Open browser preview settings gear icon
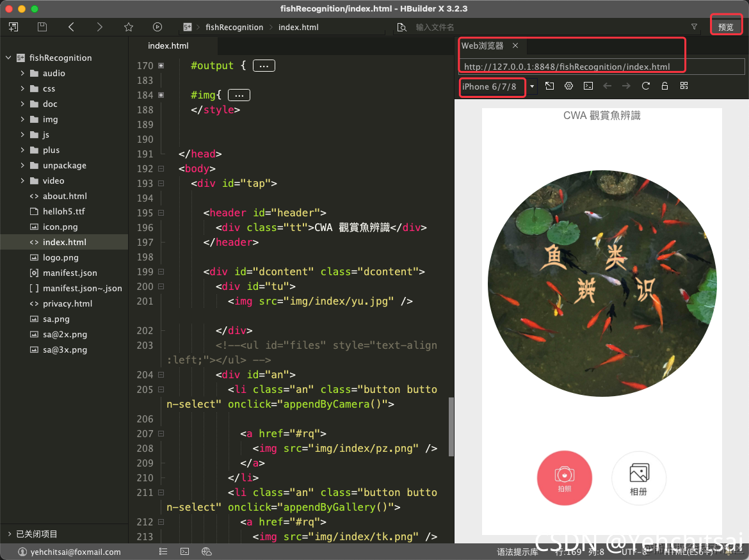Image resolution: width=749 pixels, height=560 pixels. pos(568,86)
